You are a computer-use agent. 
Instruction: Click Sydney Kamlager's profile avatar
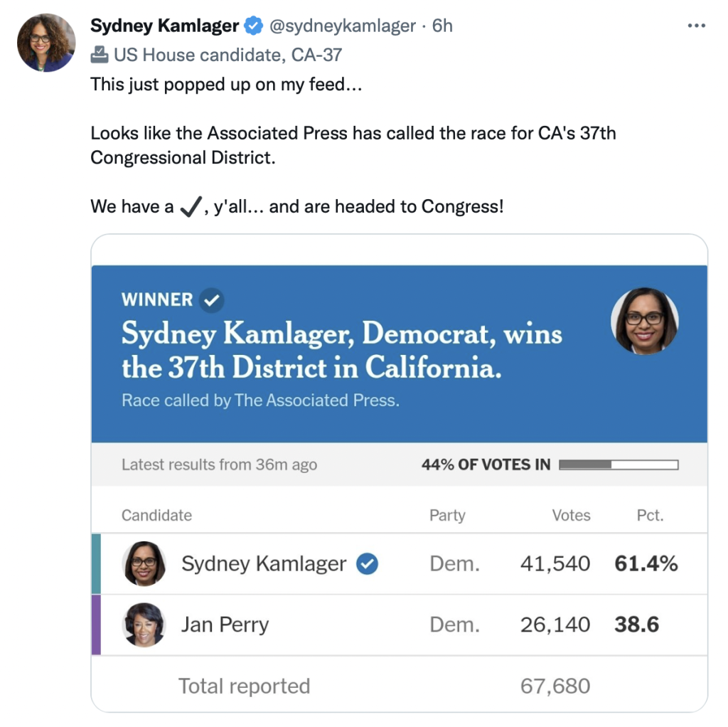coord(45,43)
